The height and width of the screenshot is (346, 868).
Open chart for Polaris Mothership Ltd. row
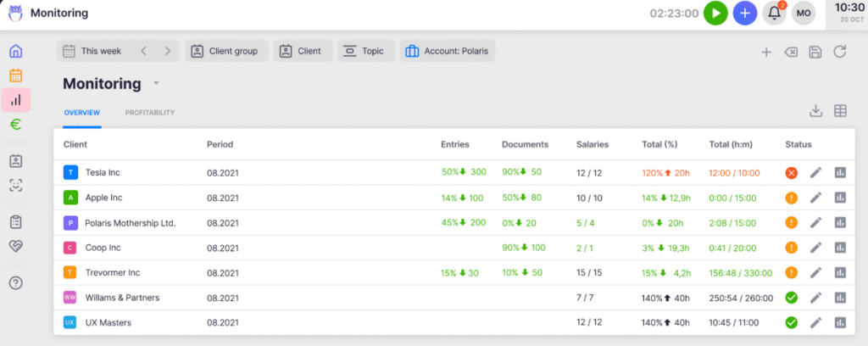840,222
